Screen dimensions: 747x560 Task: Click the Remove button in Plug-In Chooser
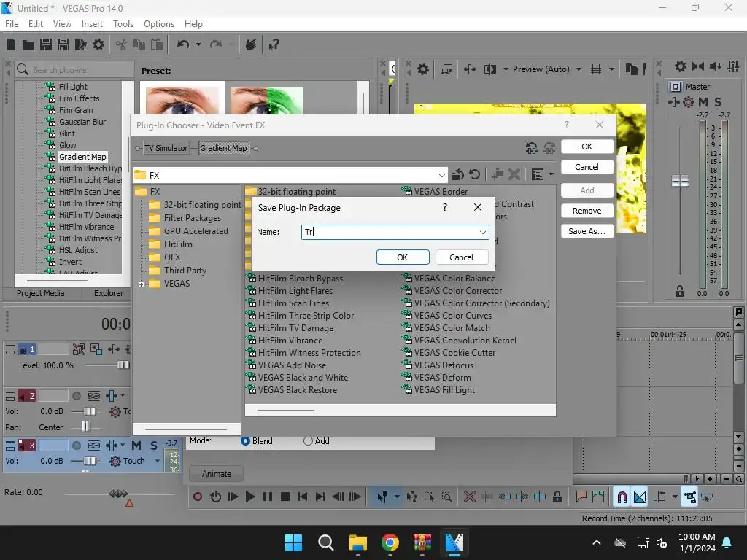[x=587, y=211]
